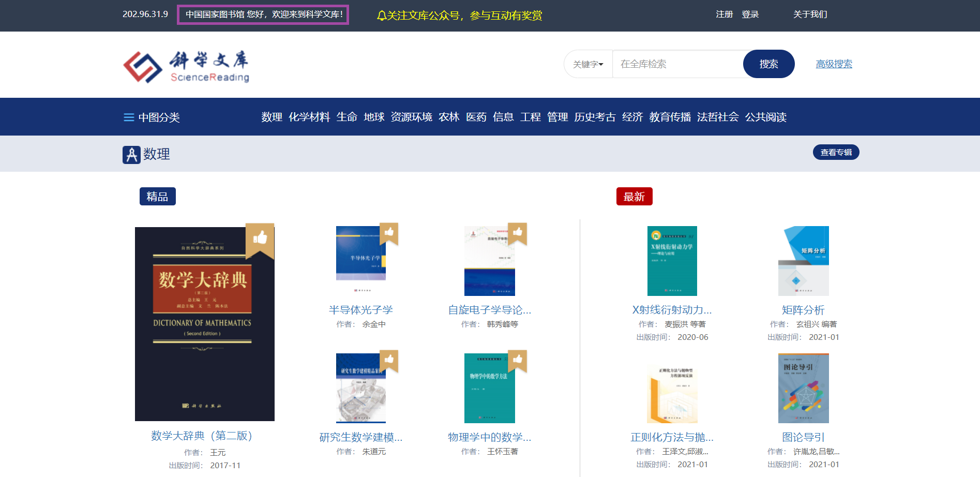Select the 历史考古 navigation item
This screenshot has width=980, height=477.
(x=595, y=117)
